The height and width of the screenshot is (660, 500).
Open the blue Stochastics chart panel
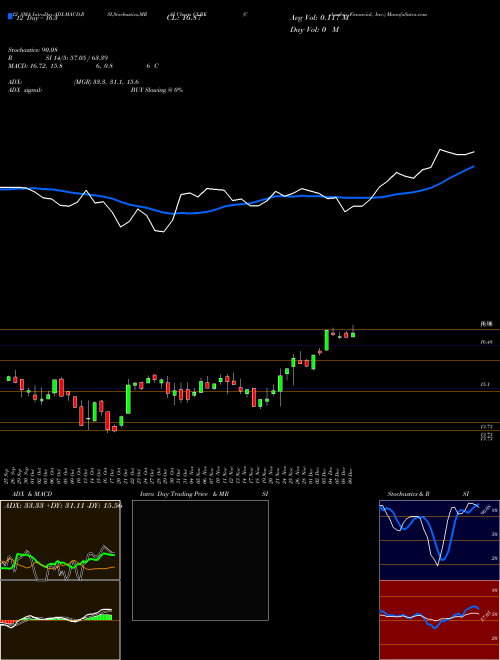coord(439,540)
